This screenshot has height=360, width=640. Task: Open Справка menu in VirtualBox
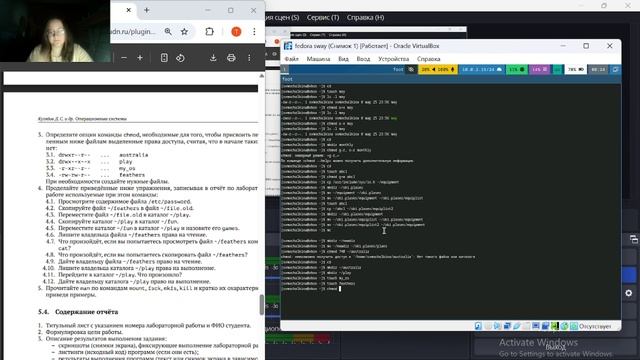coord(429,59)
